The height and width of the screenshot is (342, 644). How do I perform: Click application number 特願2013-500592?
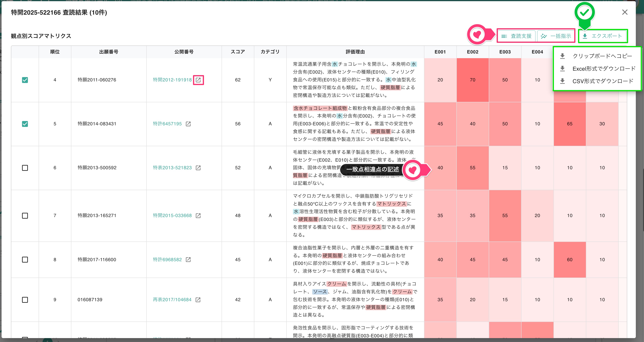pyautogui.click(x=97, y=168)
